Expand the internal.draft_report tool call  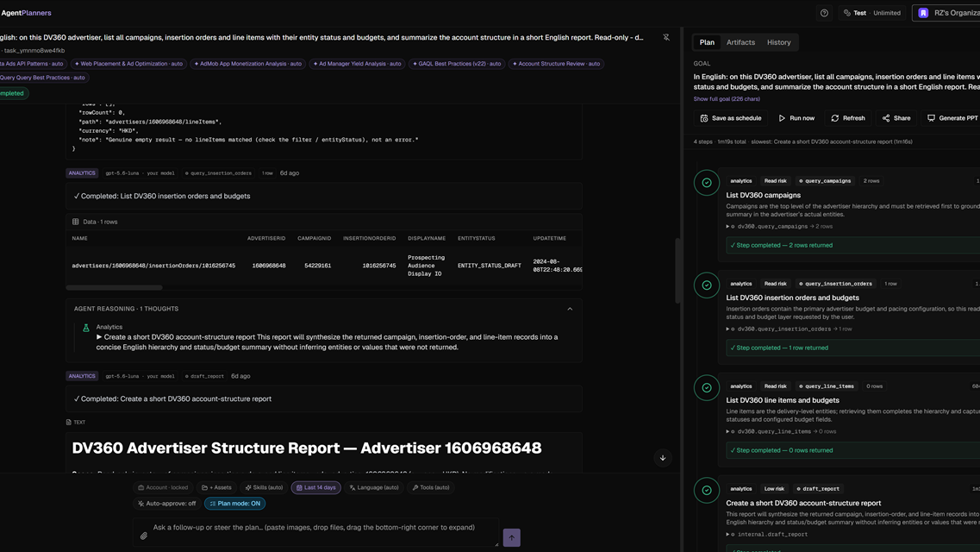[x=767, y=535]
